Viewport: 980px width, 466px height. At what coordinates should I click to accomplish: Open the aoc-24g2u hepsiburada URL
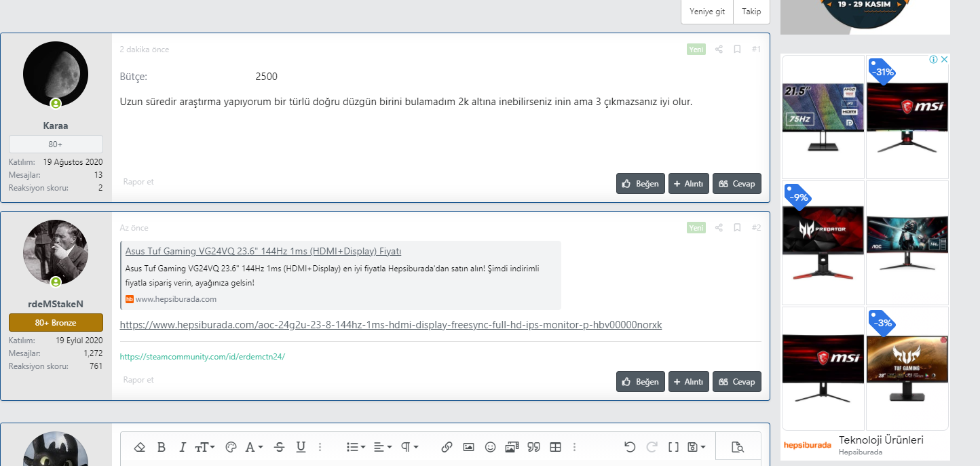point(390,325)
